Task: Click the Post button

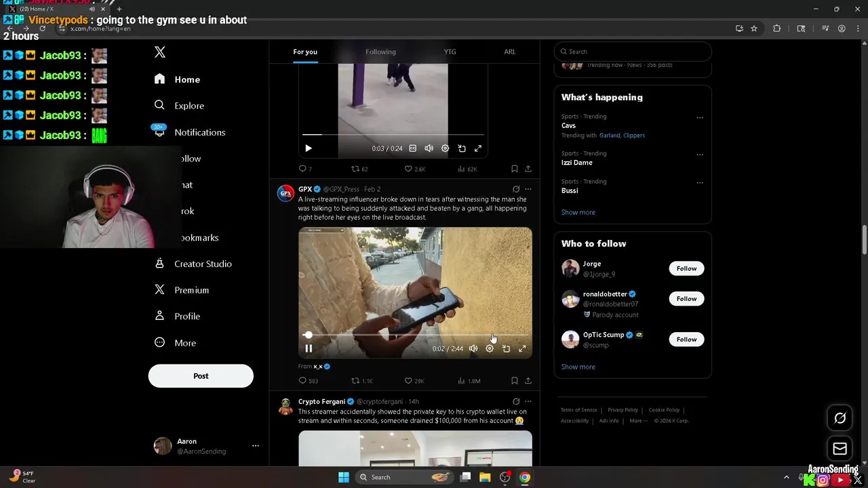Action: pyautogui.click(x=201, y=376)
